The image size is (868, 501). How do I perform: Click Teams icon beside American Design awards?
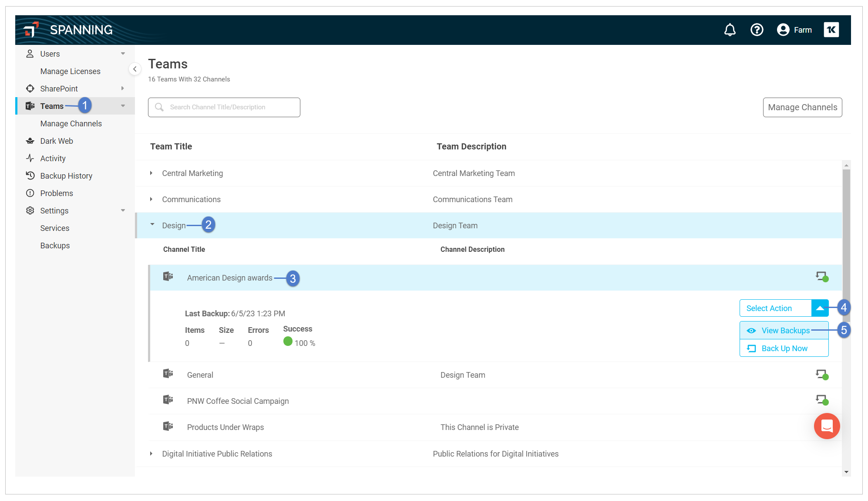[x=168, y=276]
